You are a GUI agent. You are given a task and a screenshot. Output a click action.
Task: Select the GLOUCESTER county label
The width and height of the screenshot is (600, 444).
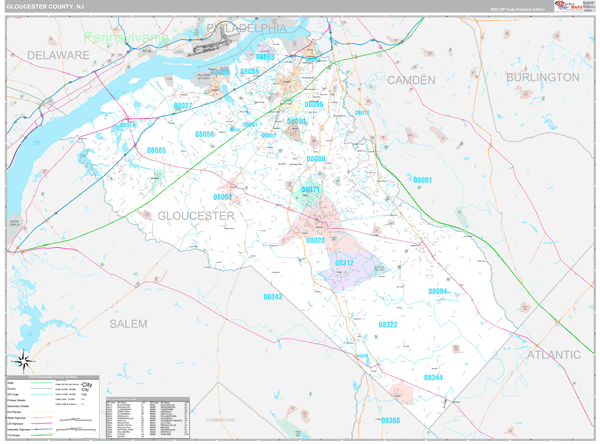pos(196,215)
